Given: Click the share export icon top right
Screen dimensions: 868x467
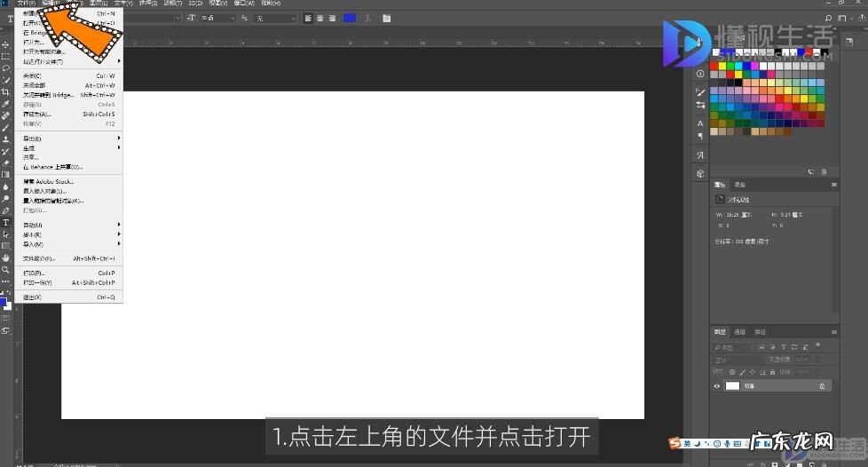Looking at the screenshot, I should pos(862,19).
